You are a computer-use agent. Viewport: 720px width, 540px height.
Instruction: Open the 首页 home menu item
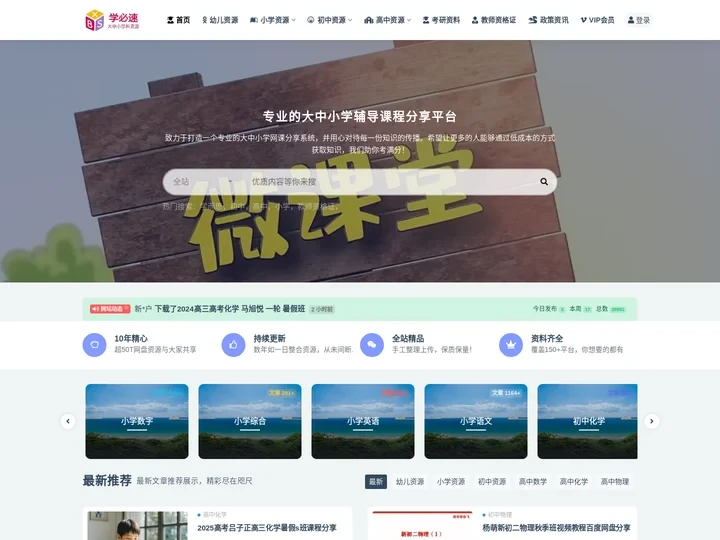tap(178, 20)
